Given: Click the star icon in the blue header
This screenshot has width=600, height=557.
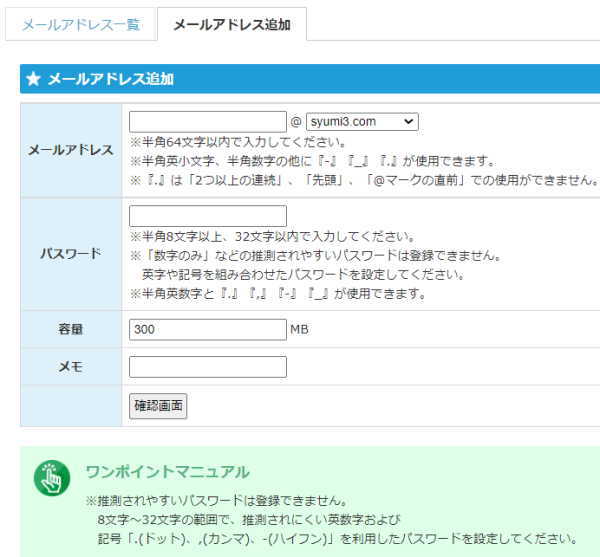Looking at the screenshot, I should click(x=33, y=79).
